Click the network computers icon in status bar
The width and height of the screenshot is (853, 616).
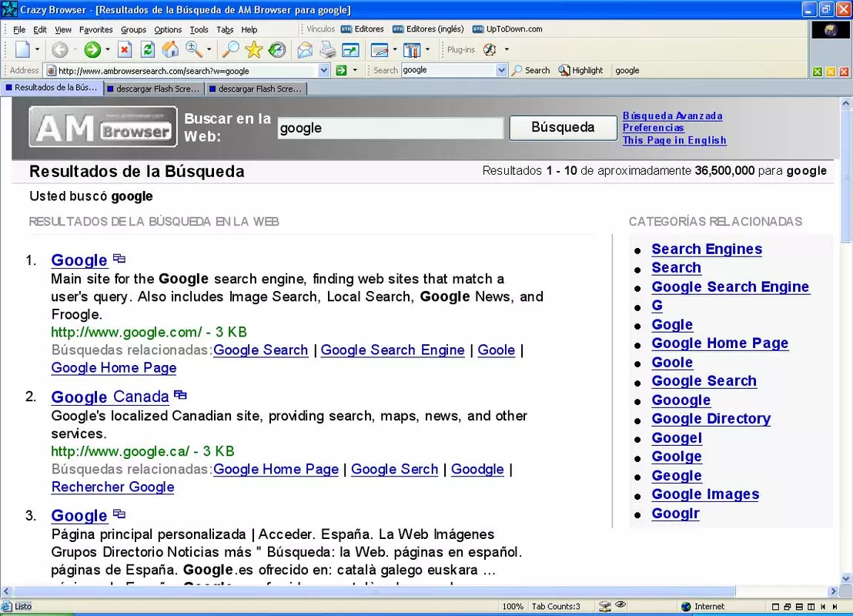[x=604, y=606]
